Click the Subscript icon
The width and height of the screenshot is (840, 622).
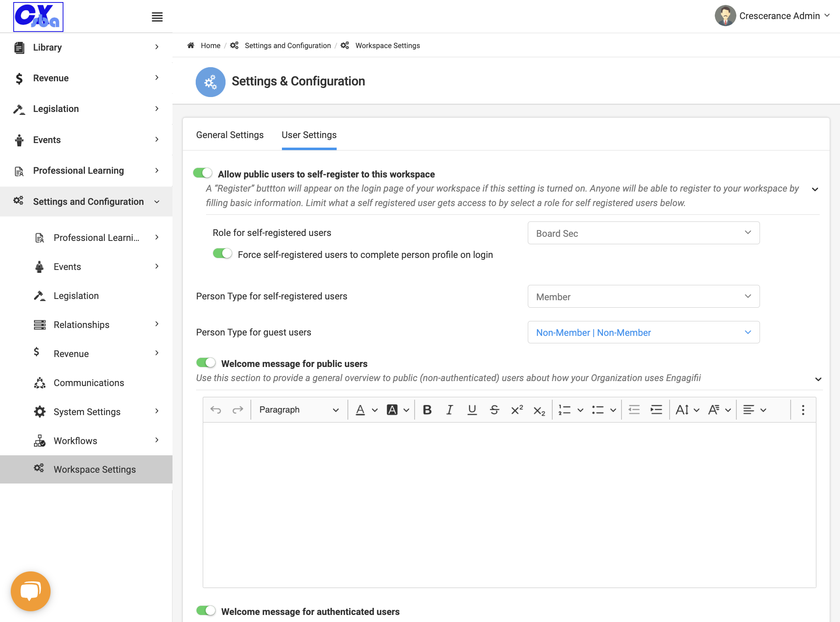click(x=539, y=410)
